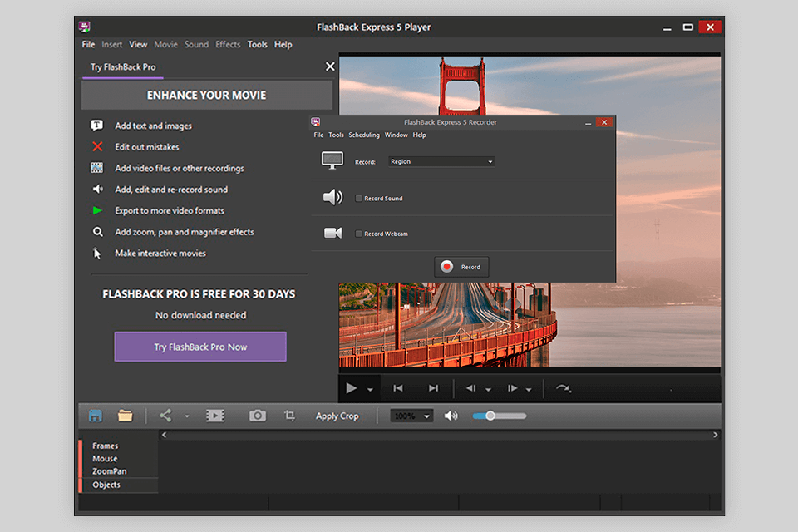Screen dimensions: 798x532
Task: Open the Player Tools menu
Action: coord(257,44)
